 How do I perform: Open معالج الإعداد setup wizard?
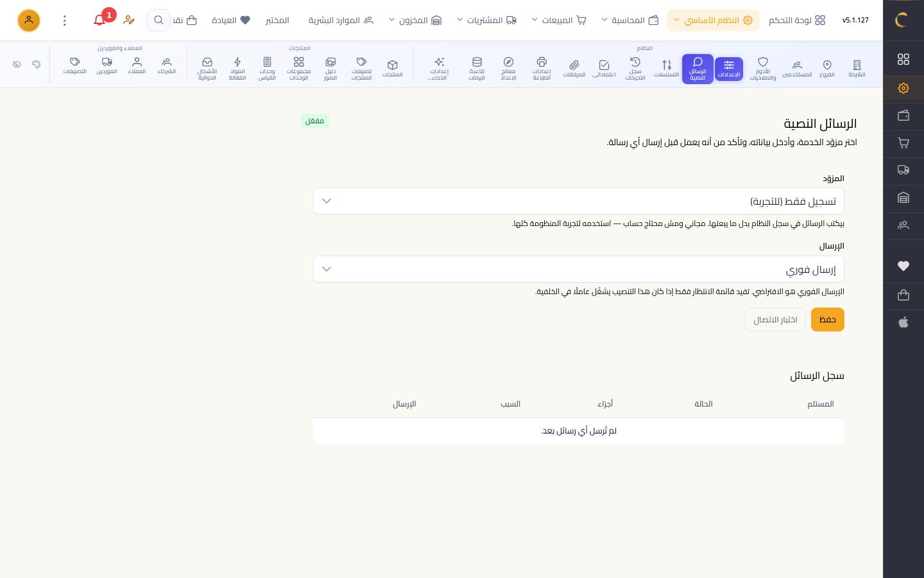tap(508, 69)
